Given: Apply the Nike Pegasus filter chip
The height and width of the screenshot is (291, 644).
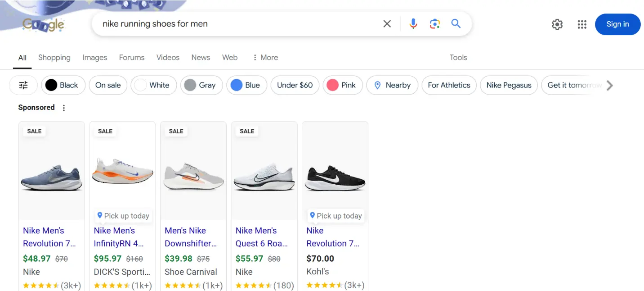Looking at the screenshot, I should pyautogui.click(x=509, y=85).
